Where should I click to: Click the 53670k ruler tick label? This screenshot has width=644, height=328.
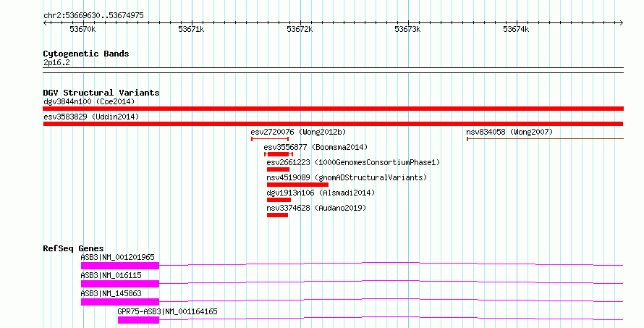(82, 30)
